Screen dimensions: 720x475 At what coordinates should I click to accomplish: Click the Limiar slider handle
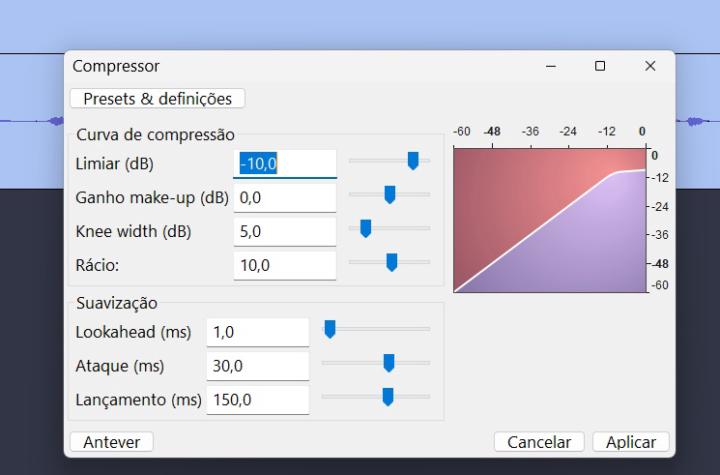tap(413, 161)
